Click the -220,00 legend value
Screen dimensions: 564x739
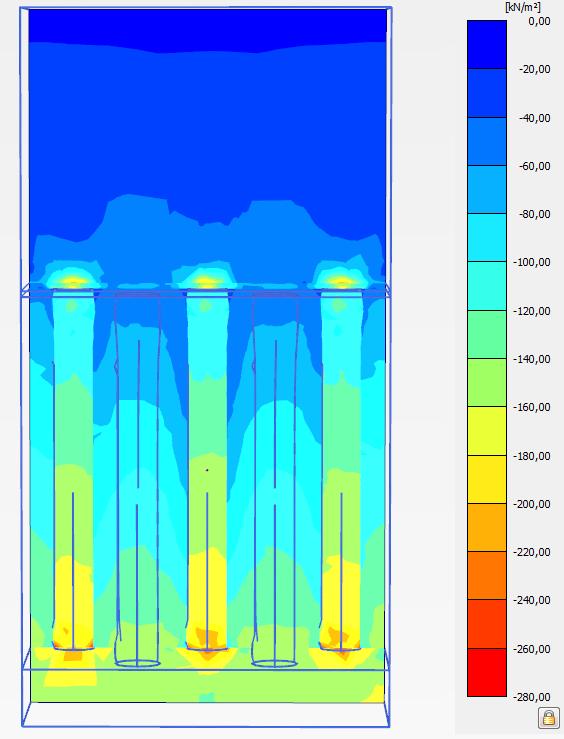coord(531,552)
